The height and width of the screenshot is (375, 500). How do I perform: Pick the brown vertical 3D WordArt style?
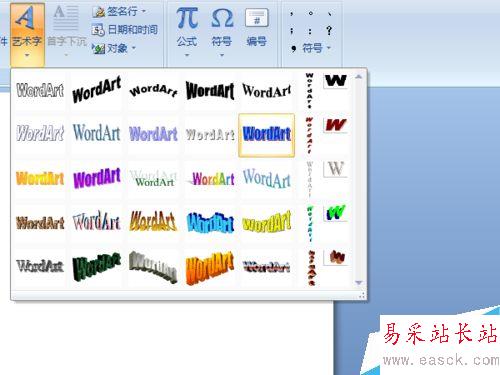coord(311,268)
